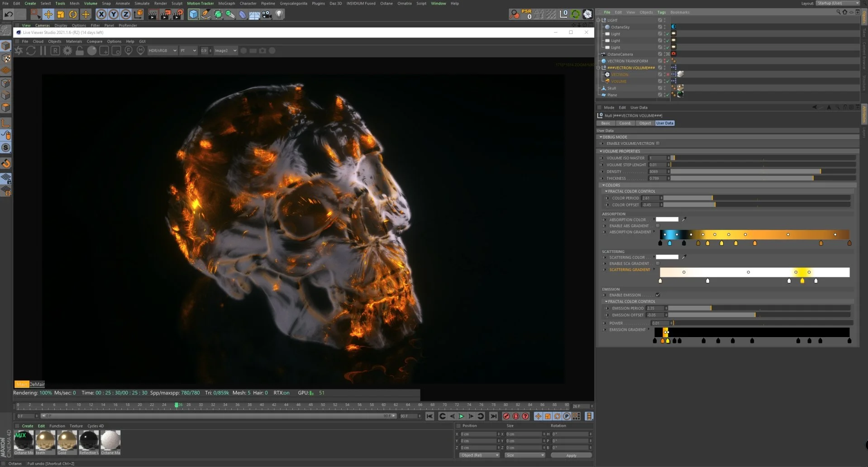Screen dimensions: 868x467
Task: Open the Image2 dropdown
Action: (x=225, y=50)
